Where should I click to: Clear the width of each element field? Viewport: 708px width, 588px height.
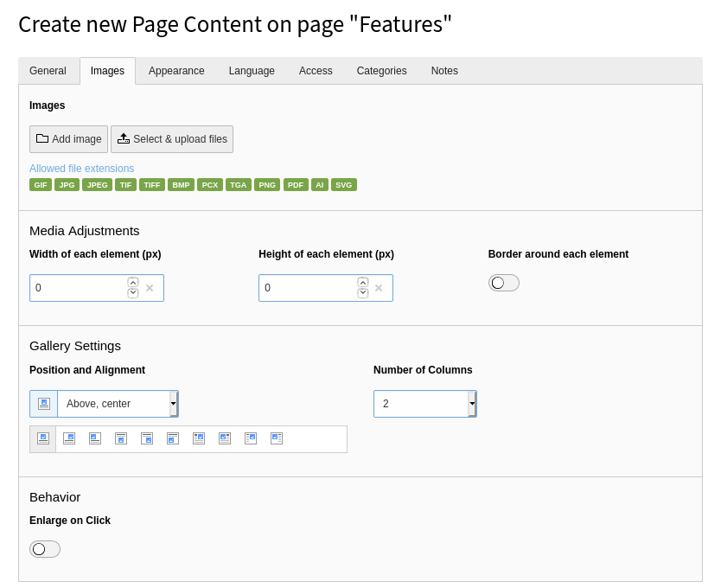pyautogui.click(x=150, y=288)
